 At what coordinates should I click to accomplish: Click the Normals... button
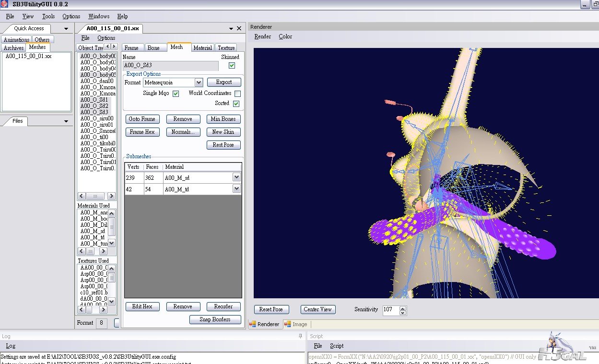[183, 132]
